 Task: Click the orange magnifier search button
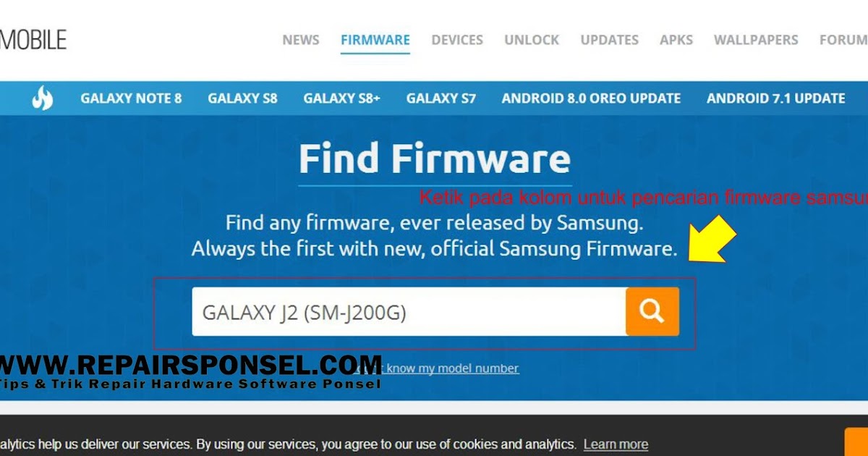pos(652,311)
